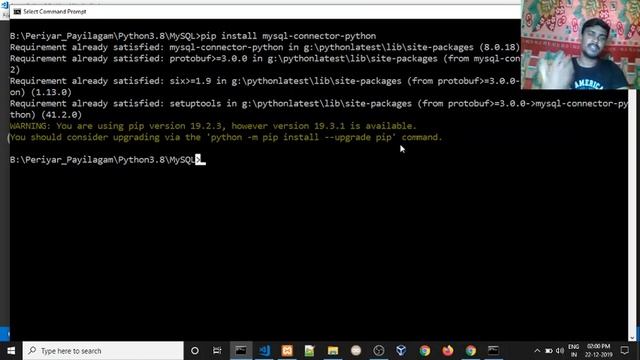This screenshot has width=640, height=360.
Task: Click the Select Command Prompt title bar
Action: pos(265,11)
